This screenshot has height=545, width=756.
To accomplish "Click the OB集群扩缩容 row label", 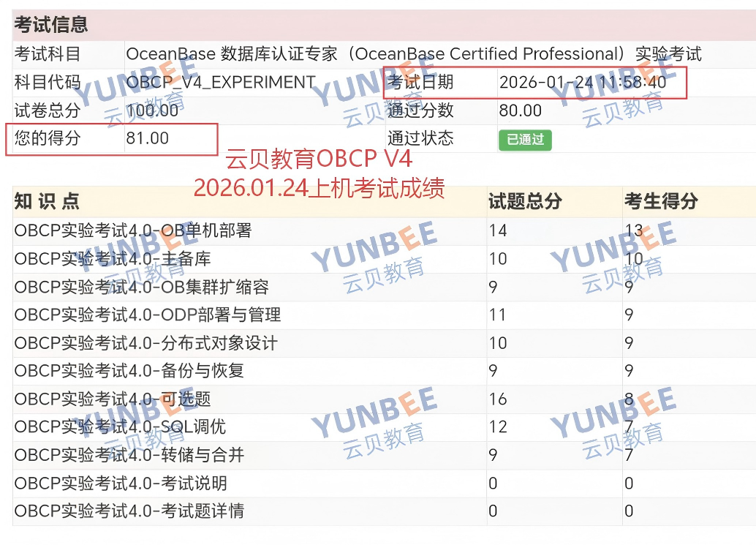I will coord(141,287).
